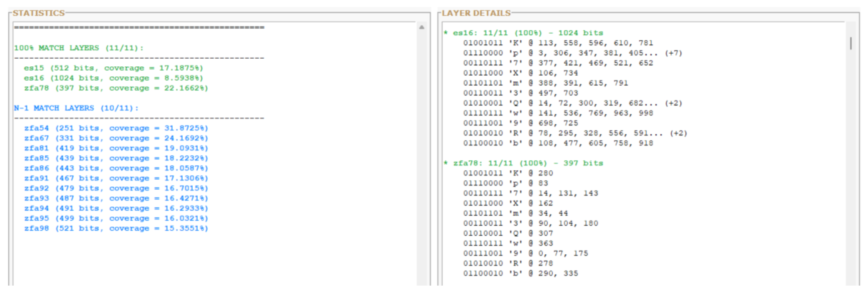Image resolution: width=868 pixels, height=301 pixels.
Task: Click the 'N-1 MATCH LAYERS (10/11)' heading
Action: 76,108
